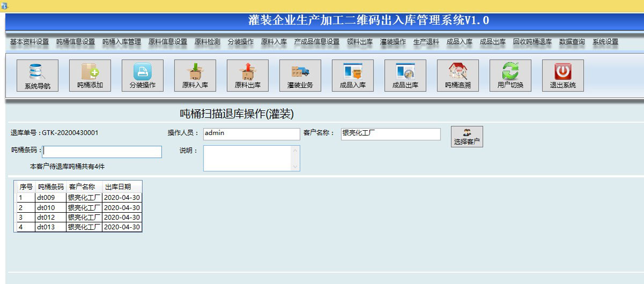
Task: Focus the 吨桶条码 input field
Action: click(x=102, y=152)
